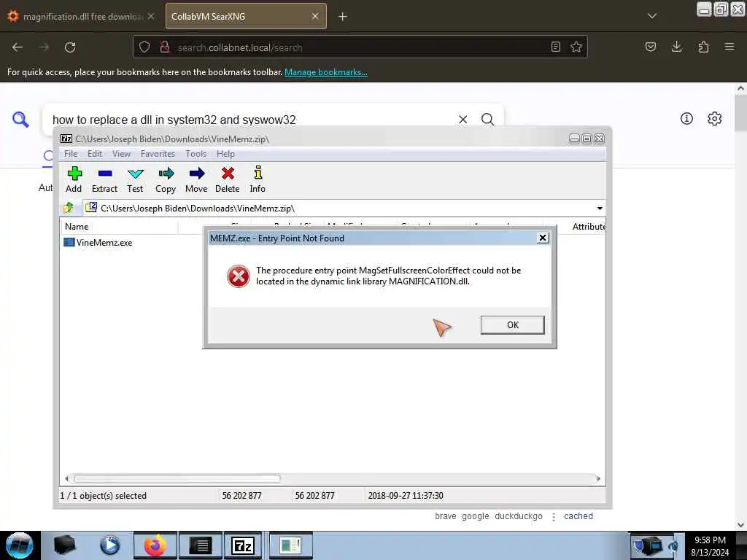Click the SearXNG search query field

(x=252, y=120)
